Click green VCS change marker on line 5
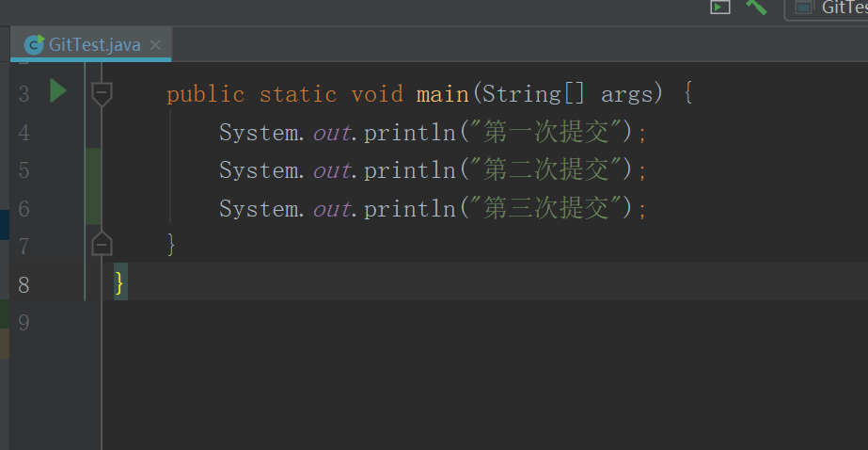This screenshot has width=868, height=450. pos(93,168)
